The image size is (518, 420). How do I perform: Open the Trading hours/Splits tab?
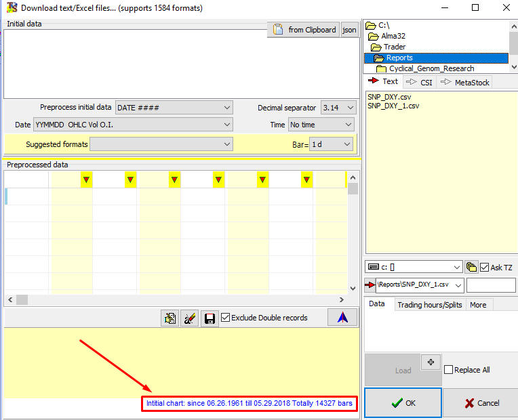429,305
